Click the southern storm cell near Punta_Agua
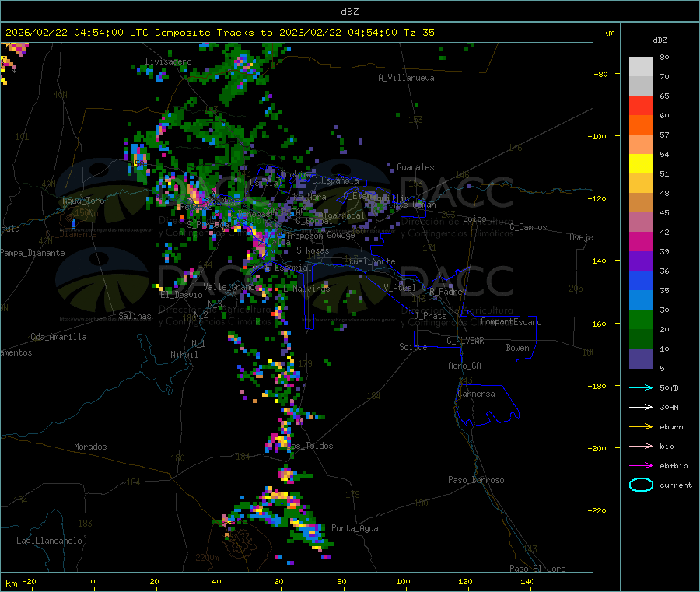The width and height of the screenshot is (700, 592). pos(285,518)
